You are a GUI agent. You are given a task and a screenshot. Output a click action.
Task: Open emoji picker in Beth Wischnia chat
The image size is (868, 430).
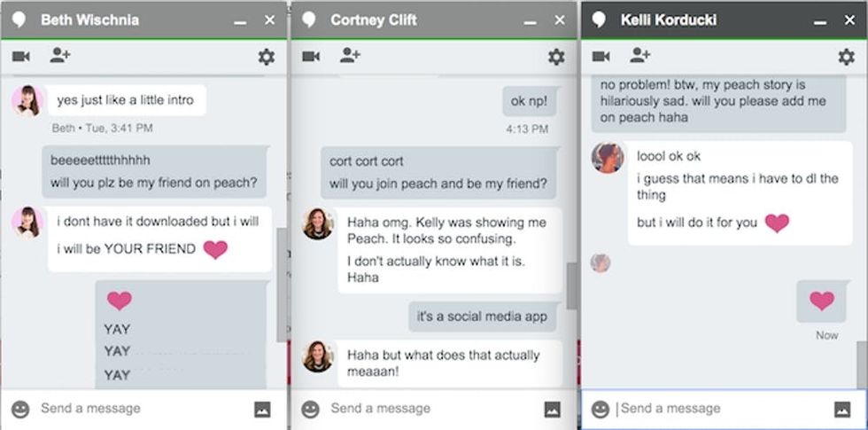click(20, 409)
